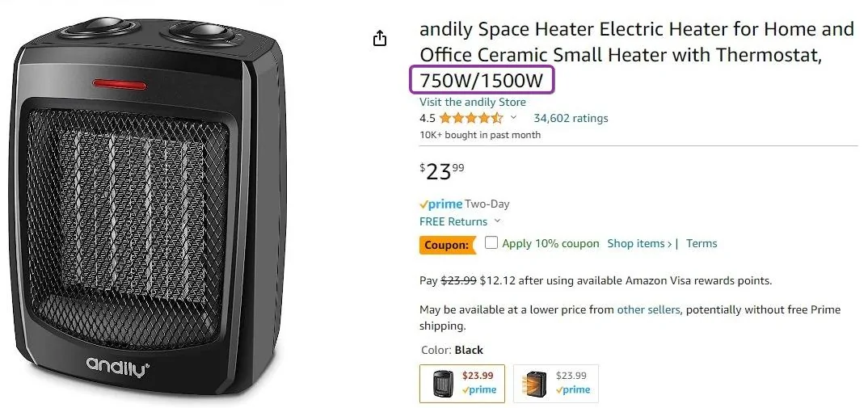Expand the FREE Returns dropdown arrow
This screenshot has height=408, width=868.
pyautogui.click(x=496, y=221)
